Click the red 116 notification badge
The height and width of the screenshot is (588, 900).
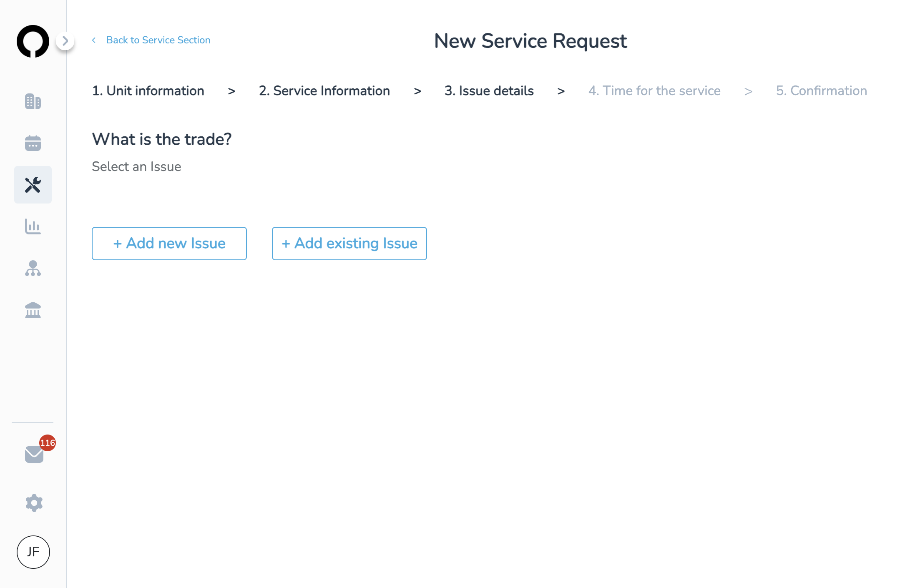click(48, 443)
